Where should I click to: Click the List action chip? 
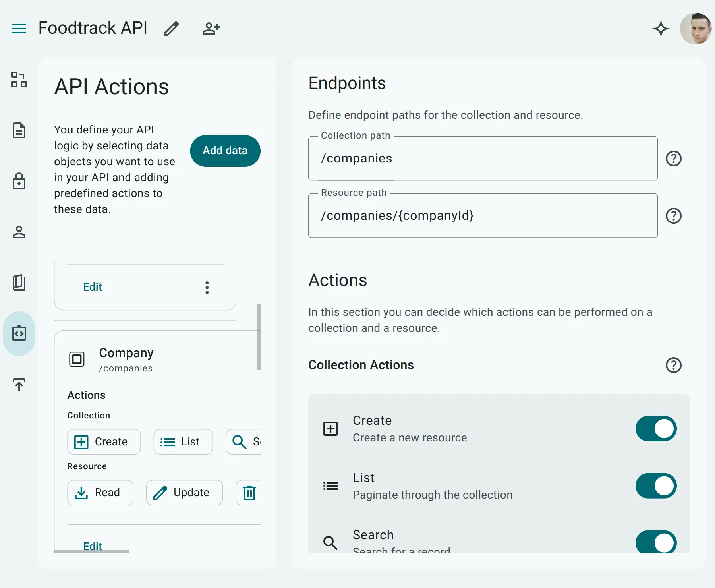(183, 442)
